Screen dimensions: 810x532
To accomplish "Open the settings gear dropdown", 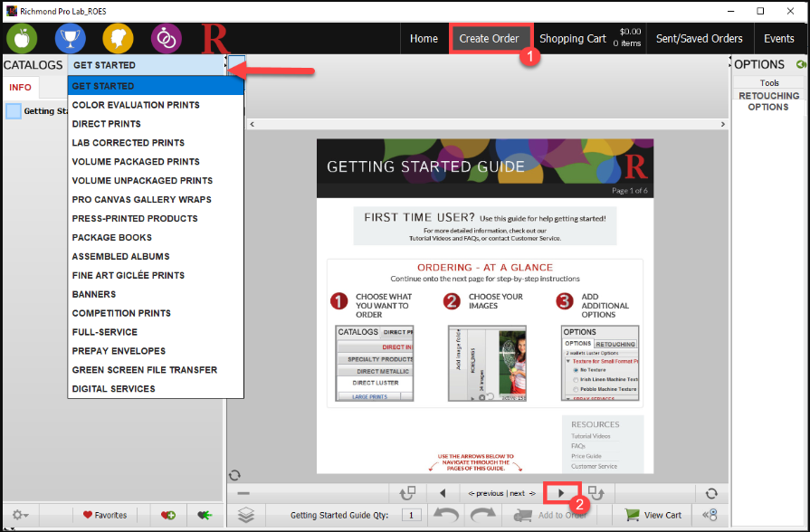I will click(19, 515).
